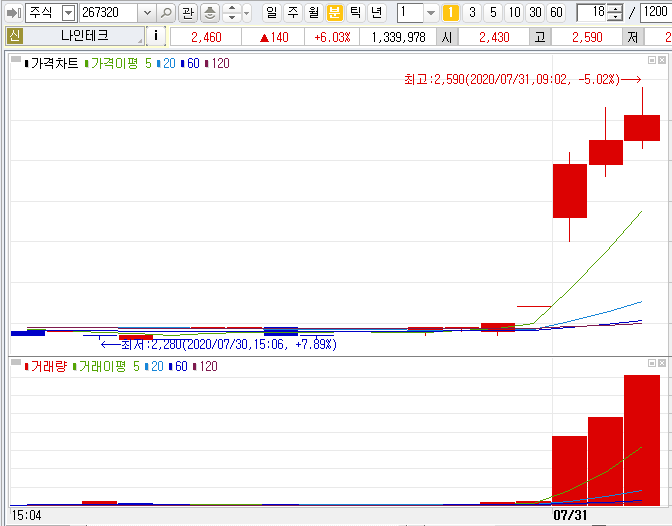
Task: Click the candle count field showing 18
Action: pos(593,13)
